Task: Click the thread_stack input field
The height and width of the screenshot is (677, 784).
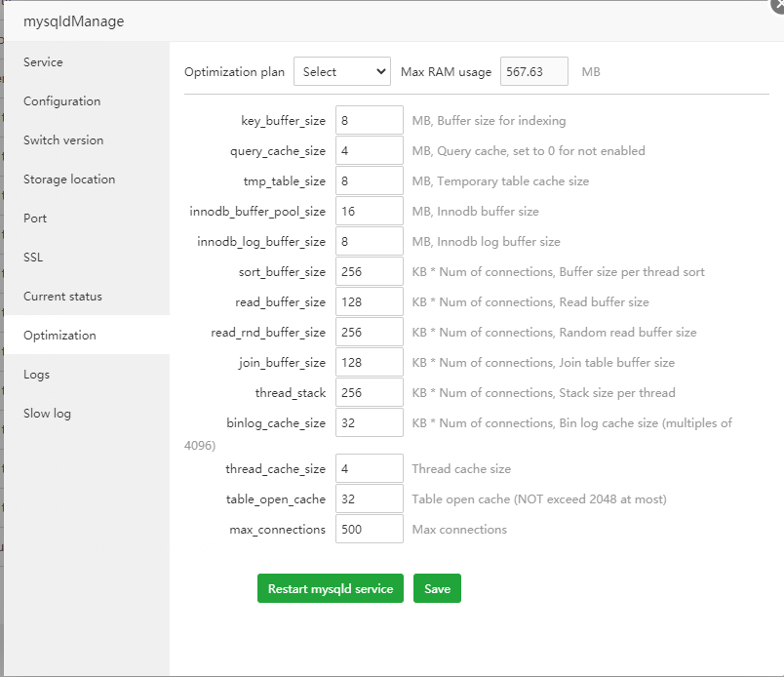Action: pos(369,393)
